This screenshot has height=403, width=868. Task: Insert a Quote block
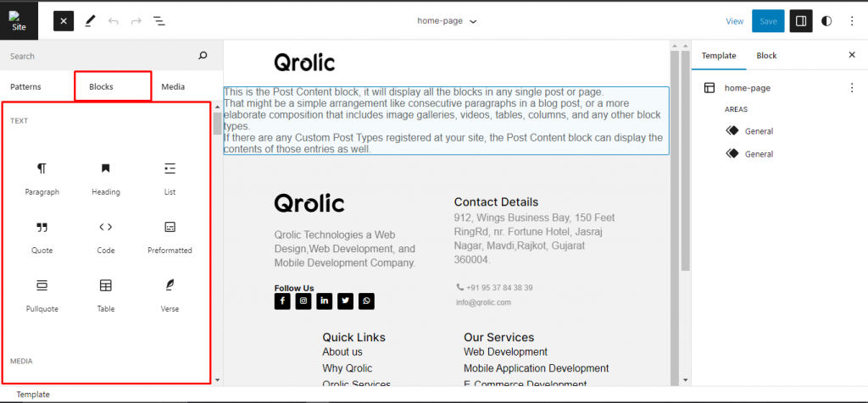point(42,238)
